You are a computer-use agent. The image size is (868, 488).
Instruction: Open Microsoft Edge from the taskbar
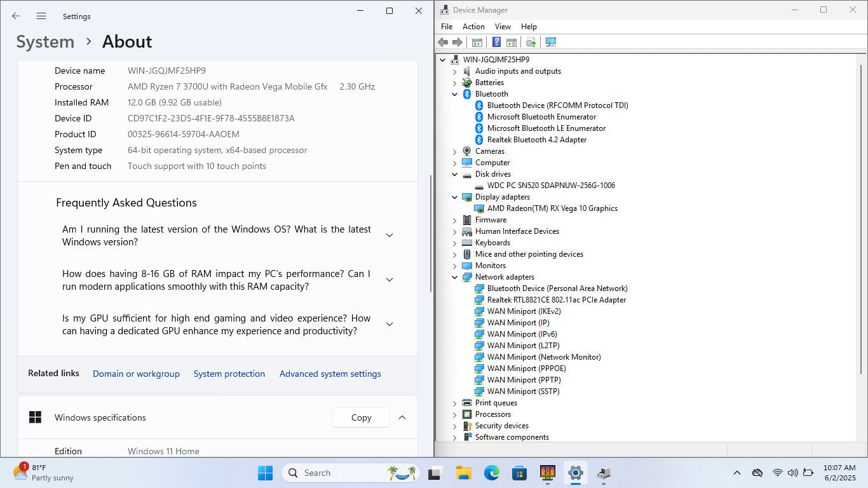click(491, 473)
